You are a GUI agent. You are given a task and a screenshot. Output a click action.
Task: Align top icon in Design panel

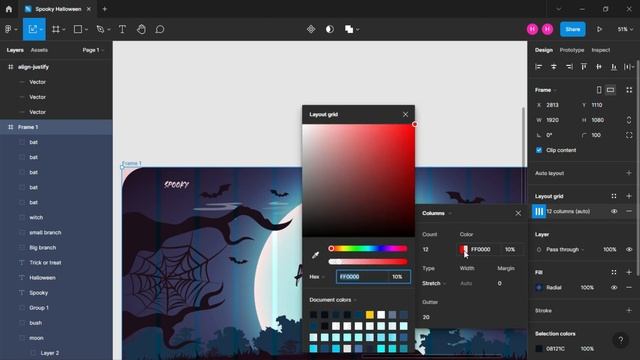(584, 67)
